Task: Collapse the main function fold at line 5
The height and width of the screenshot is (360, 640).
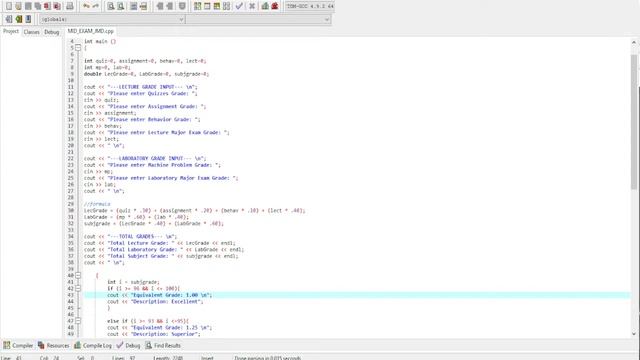Action: tap(78, 48)
